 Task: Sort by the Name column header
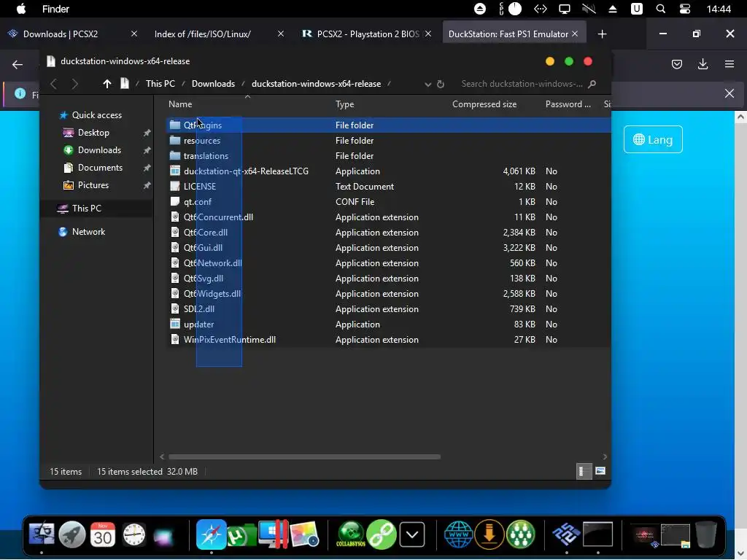(x=180, y=104)
